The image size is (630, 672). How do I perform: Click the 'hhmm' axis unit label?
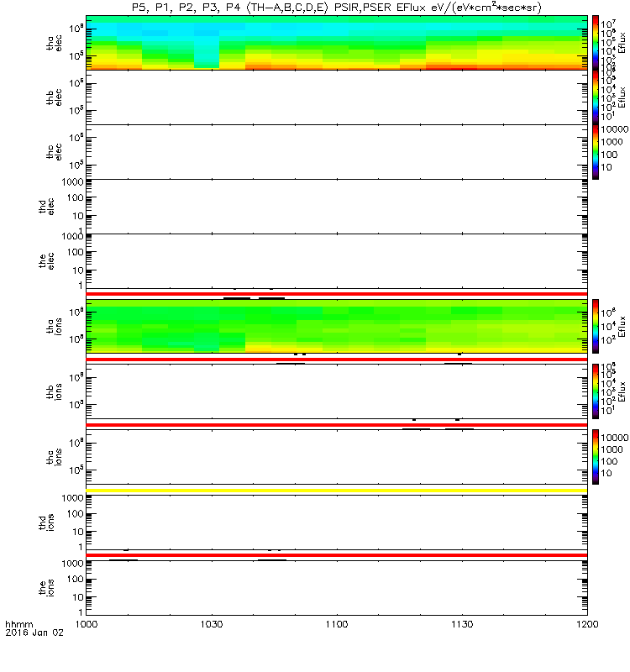[18, 624]
